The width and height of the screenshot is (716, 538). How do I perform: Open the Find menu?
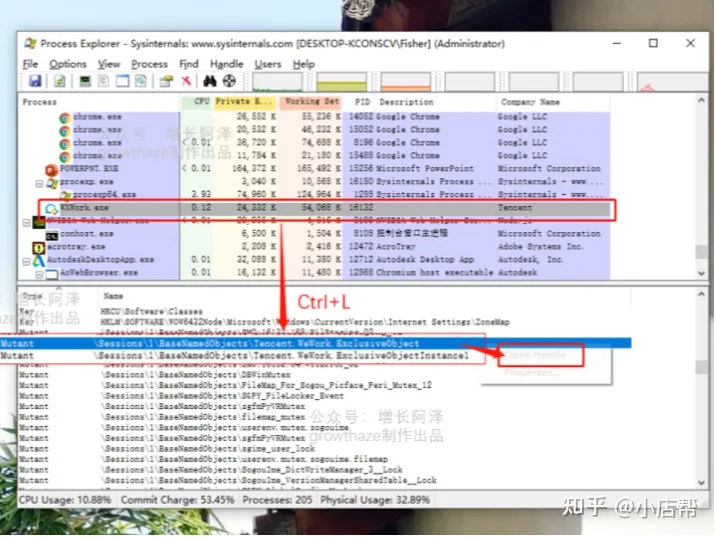[189, 64]
